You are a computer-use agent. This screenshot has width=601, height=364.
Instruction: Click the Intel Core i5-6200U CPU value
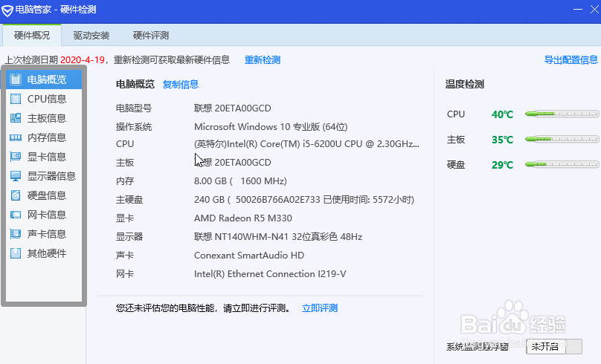pyautogui.click(x=306, y=144)
